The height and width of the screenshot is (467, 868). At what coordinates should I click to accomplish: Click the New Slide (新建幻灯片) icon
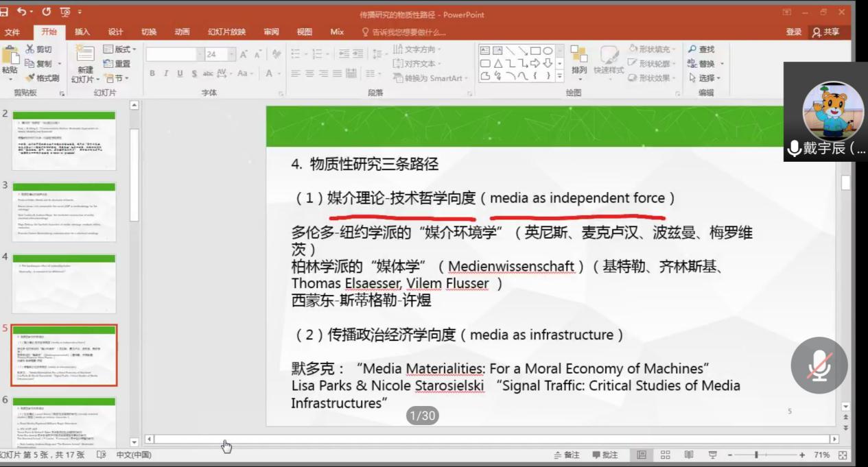tap(85, 54)
